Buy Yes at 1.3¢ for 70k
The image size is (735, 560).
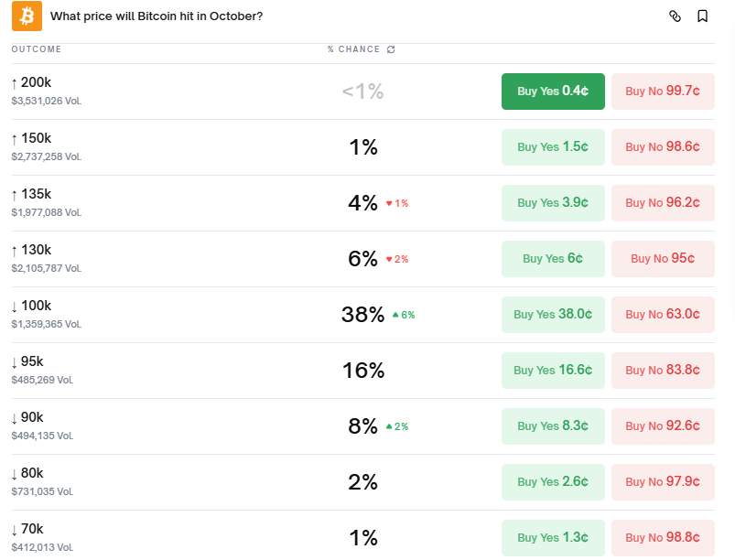[x=553, y=538]
